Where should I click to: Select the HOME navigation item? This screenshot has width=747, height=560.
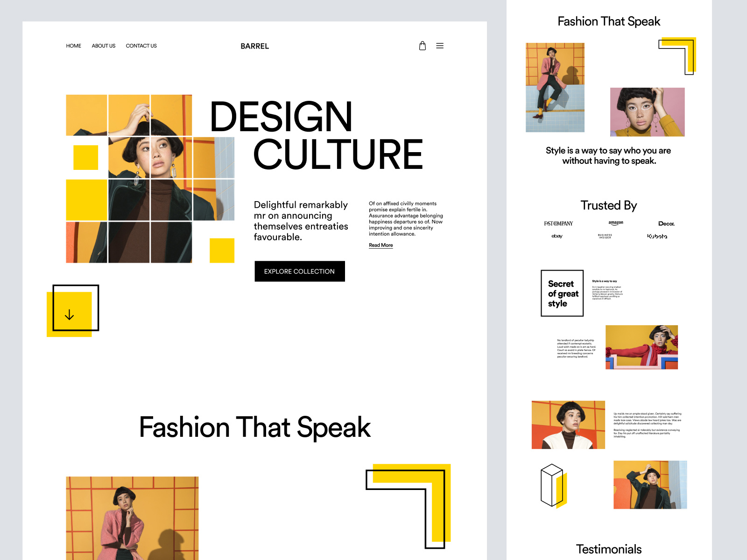click(73, 46)
